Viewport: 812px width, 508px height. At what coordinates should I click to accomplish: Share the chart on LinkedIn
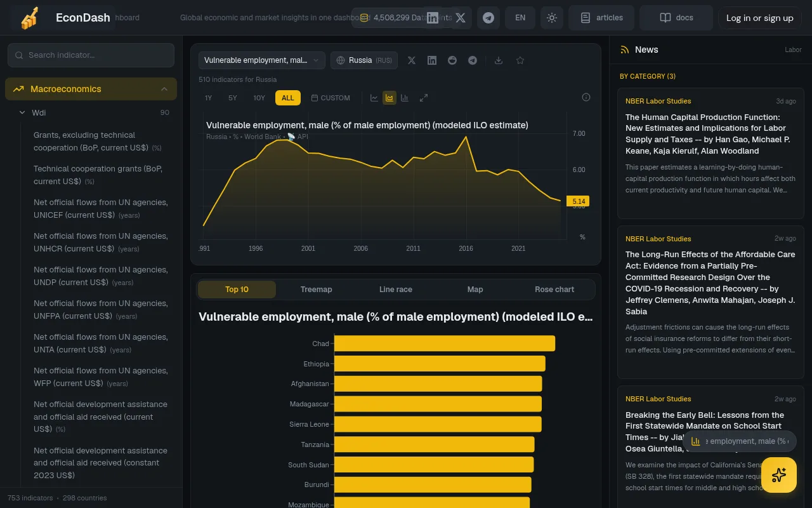432,60
